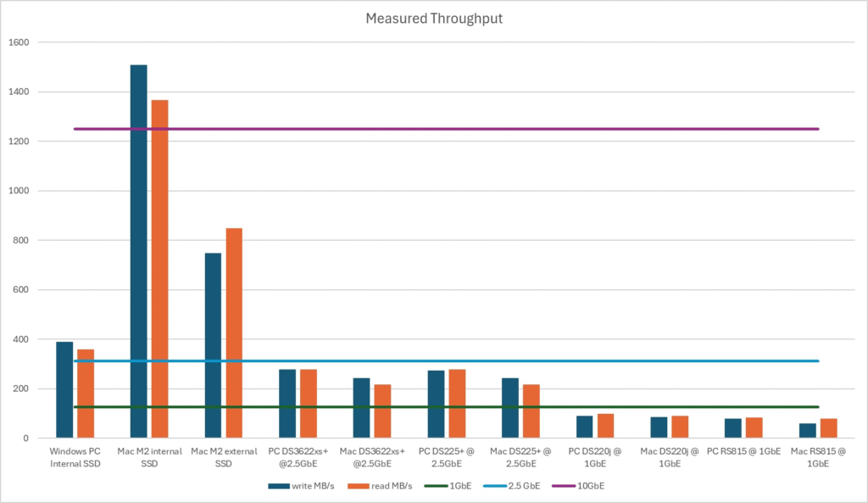Click the purple 10GbE horizontal line

click(509, 129)
